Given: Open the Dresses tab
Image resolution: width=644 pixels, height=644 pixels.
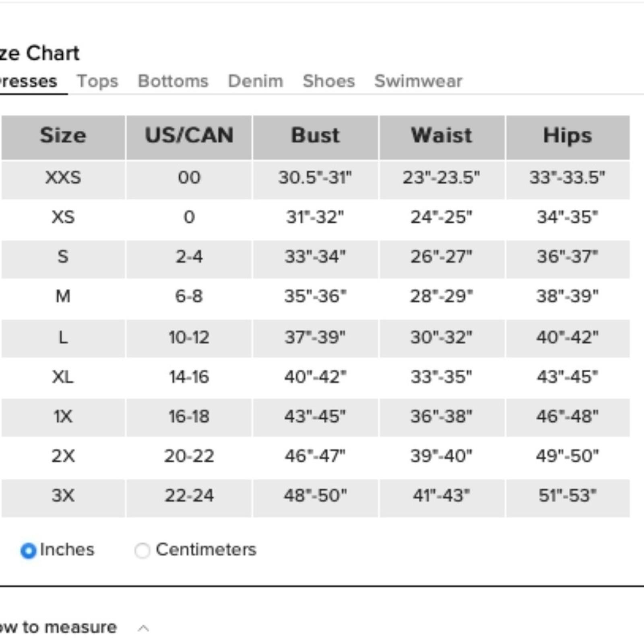Looking at the screenshot, I should (x=28, y=81).
